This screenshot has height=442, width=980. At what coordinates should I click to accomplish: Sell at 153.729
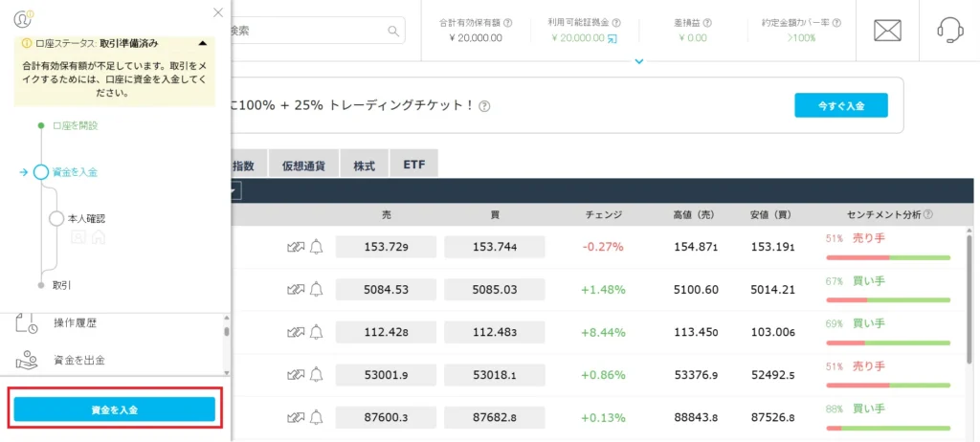coord(386,247)
